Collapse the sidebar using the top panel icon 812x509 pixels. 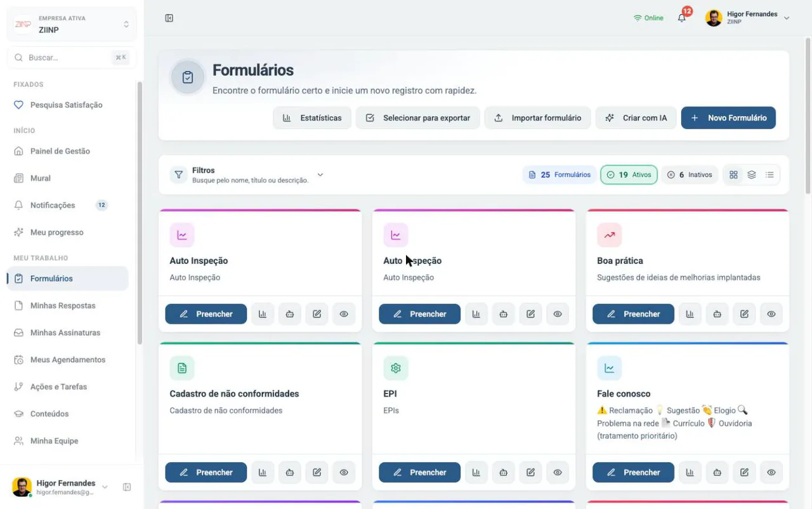[x=169, y=18]
